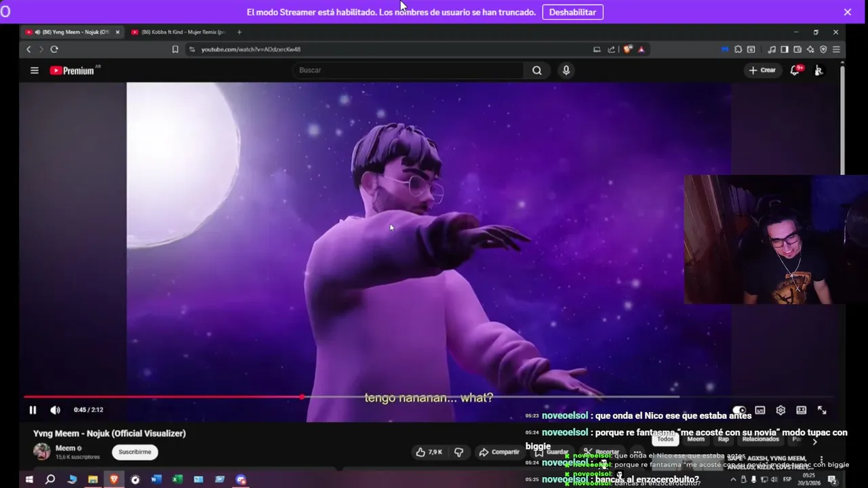The image size is (868, 488).
Task: Focus the Buscar search field
Action: (x=408, y=70)
